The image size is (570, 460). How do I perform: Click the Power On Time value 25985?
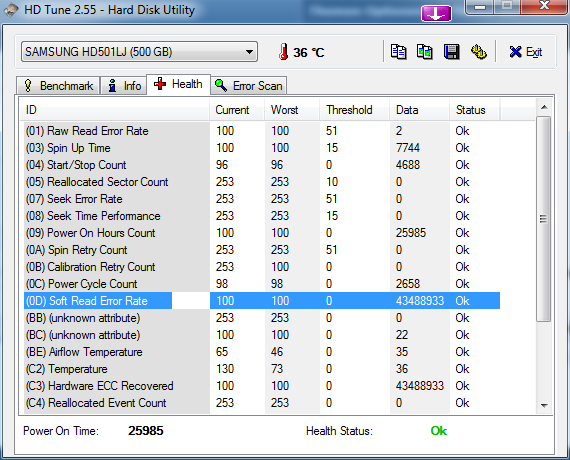[146, 431]
